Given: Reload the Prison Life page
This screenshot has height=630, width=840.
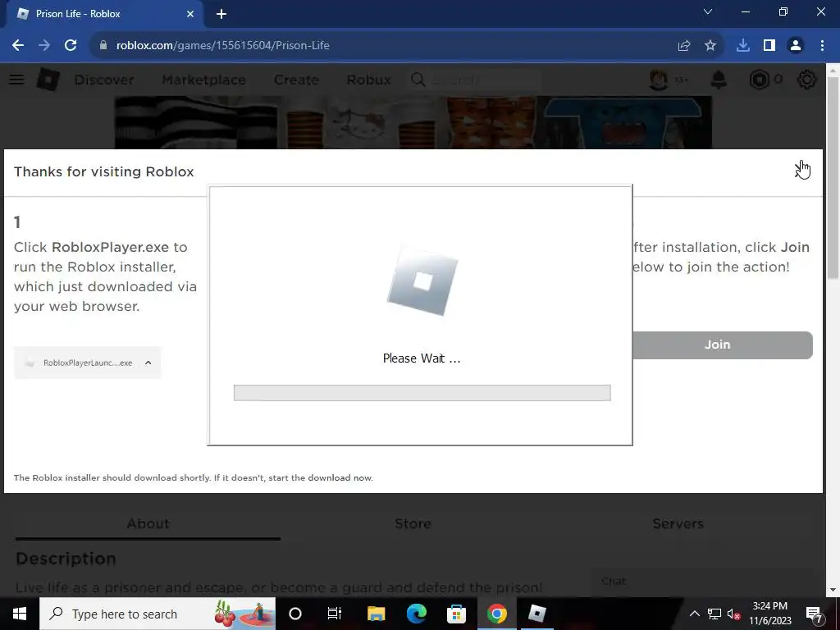Looking at the screenshot, I should [71, 46].
